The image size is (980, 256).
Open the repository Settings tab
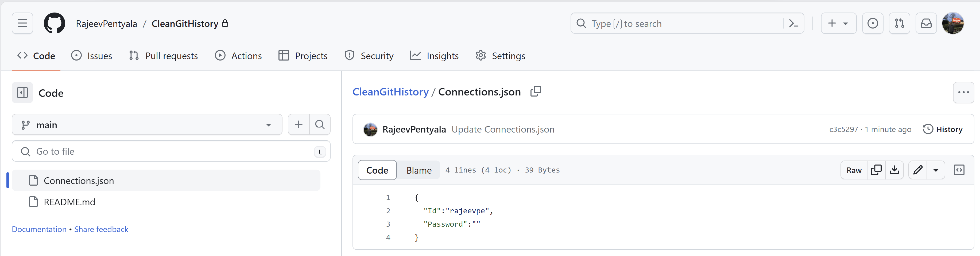tap(500, 55)
